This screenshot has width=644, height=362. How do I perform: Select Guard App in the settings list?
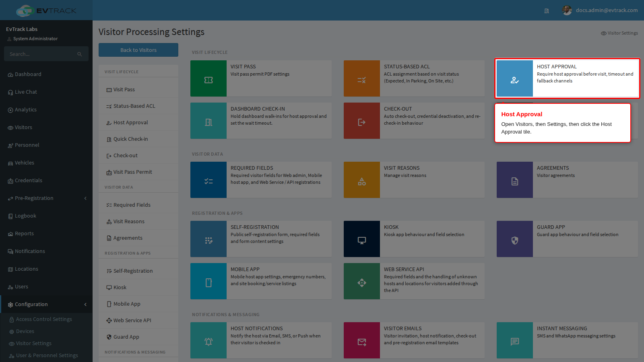point(138,337)
